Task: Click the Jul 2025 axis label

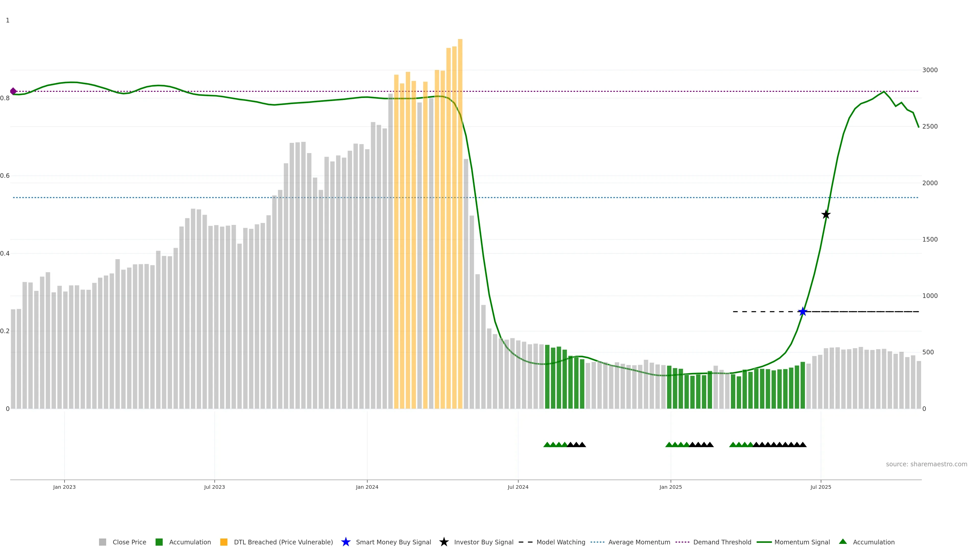Action: [x=820, y=487]
